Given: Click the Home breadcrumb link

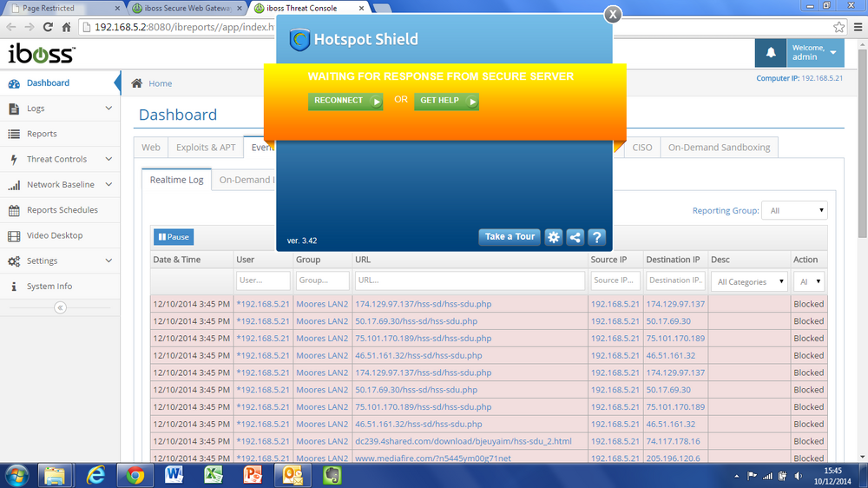Looking at the screenshot, I should pos(160,83).
